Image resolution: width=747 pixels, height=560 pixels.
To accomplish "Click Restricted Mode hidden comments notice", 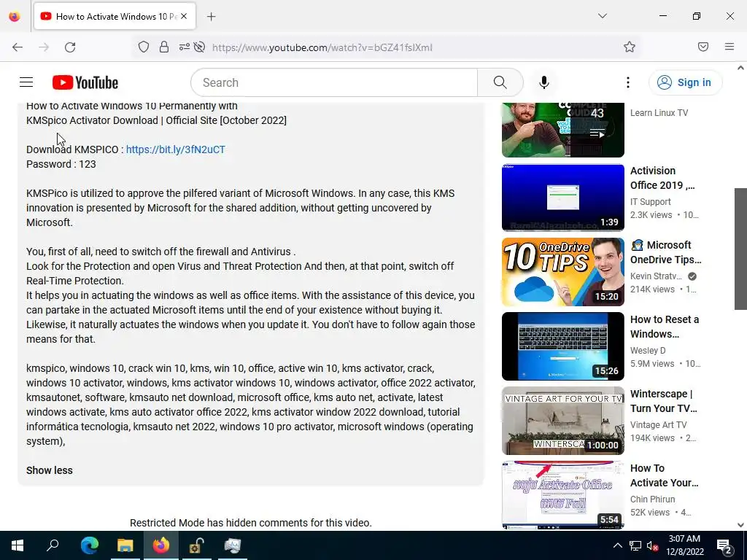I will (x=251, y=523).
